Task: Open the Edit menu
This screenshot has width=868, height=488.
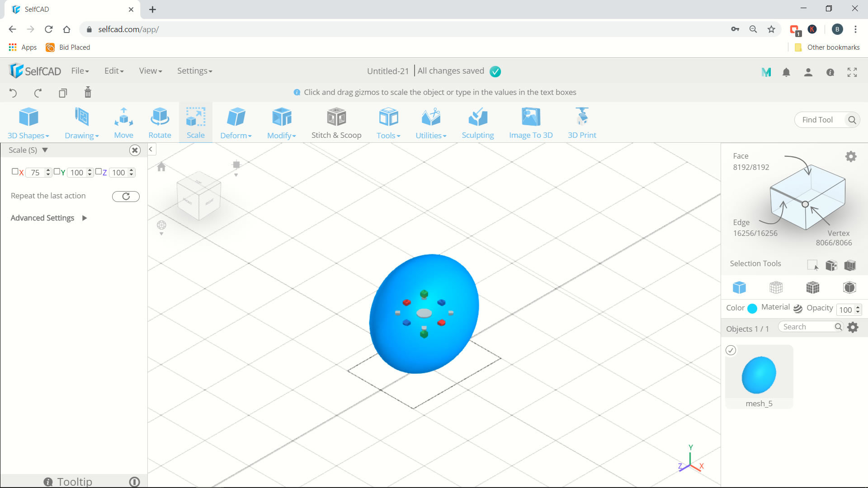Action: (x=114, y=71)
